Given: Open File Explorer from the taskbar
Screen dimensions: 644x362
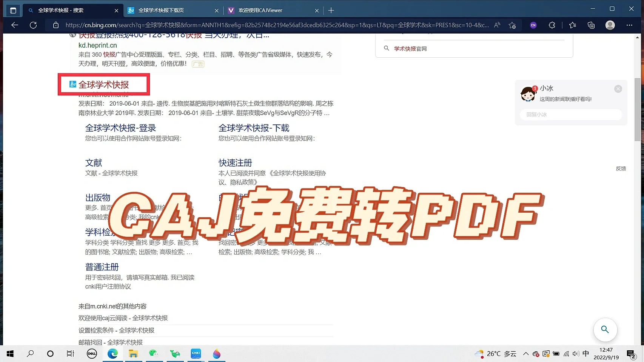Looking at the screenshot, I should 133,354.
